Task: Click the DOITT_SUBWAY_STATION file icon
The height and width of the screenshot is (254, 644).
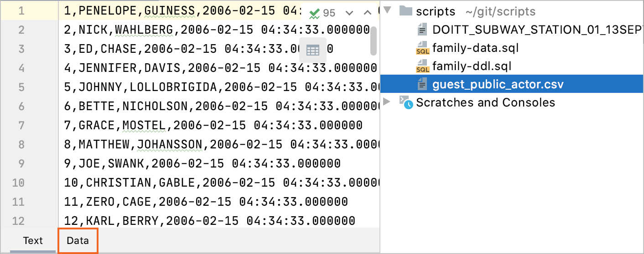Action: click(x=423, y=30)
